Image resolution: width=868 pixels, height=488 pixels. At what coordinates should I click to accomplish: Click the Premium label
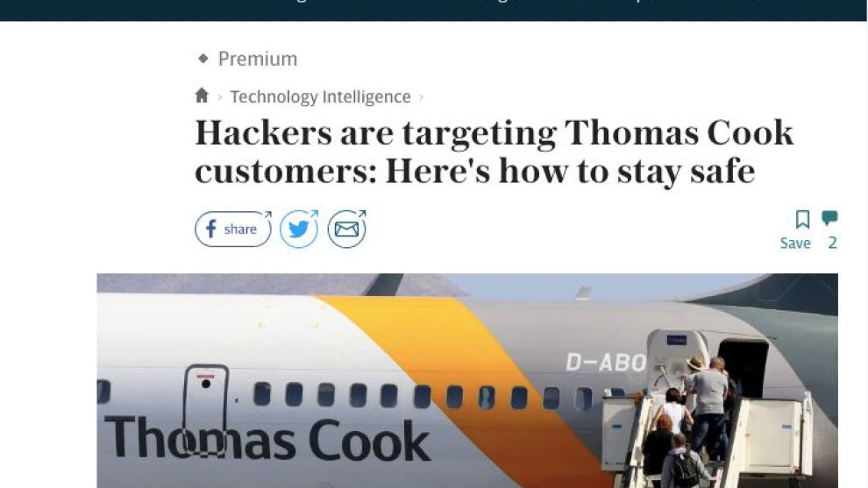(x=258, y=59)
